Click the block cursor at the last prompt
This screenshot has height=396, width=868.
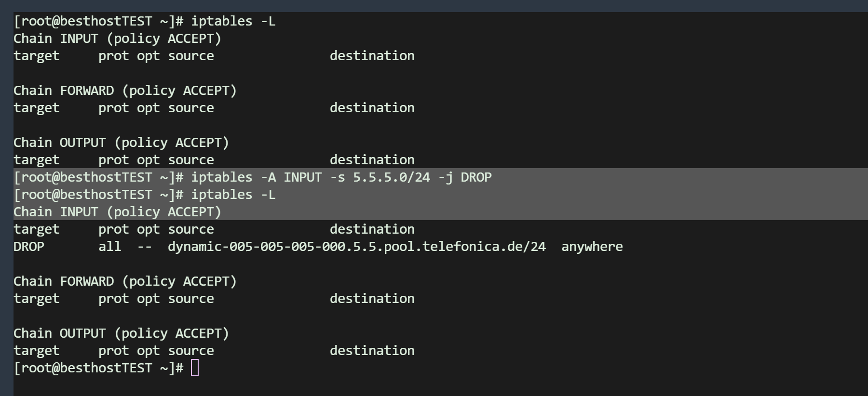[x=195, y=368]
